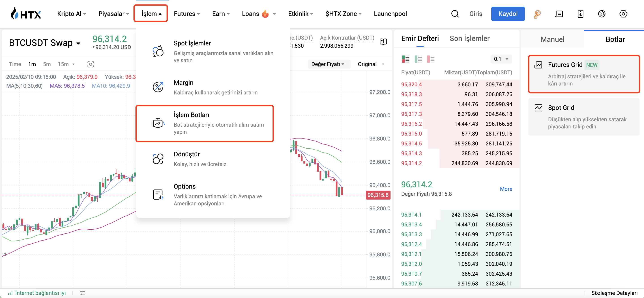Open the BTCUSDT Swap pair selector

45,43
